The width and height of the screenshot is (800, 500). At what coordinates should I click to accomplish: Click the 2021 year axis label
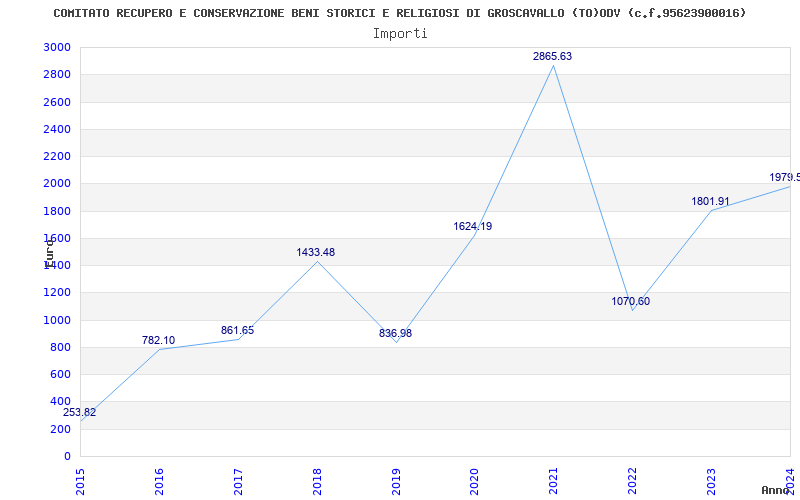click(x=553, y=482)
